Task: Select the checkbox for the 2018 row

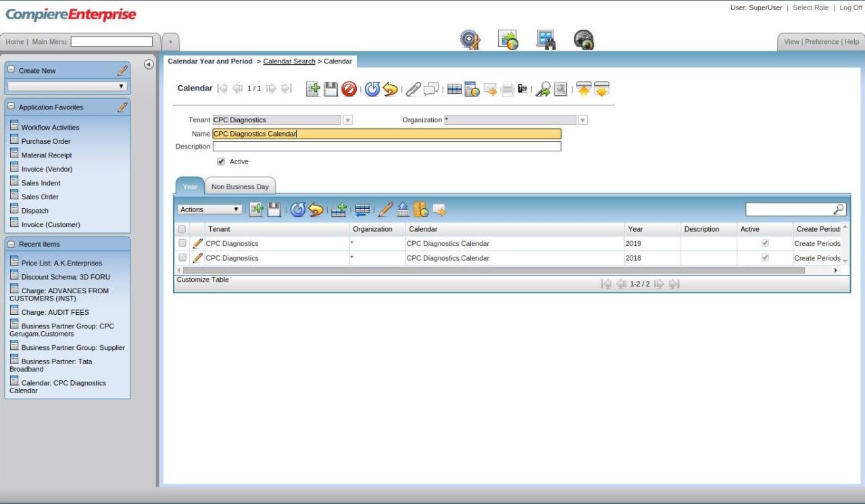Action: click(182, 258)
